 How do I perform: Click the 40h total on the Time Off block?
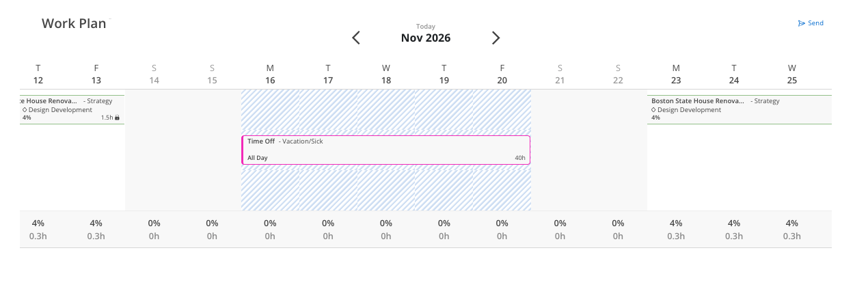[x=520, y=158]
